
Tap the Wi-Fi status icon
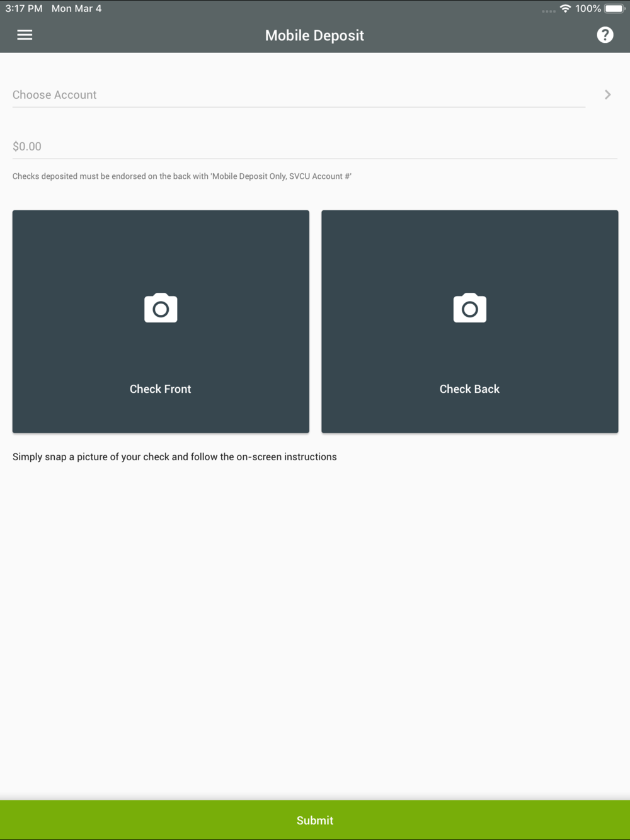[565, 9]
